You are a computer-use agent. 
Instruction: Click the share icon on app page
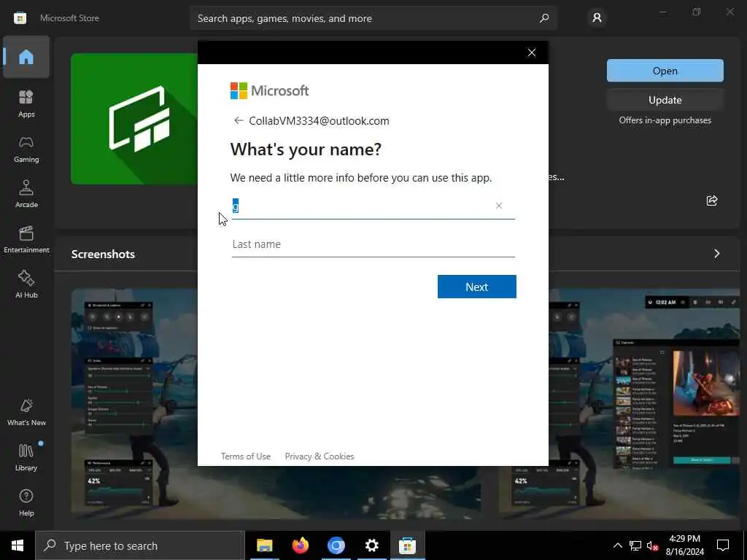point(712,201)
